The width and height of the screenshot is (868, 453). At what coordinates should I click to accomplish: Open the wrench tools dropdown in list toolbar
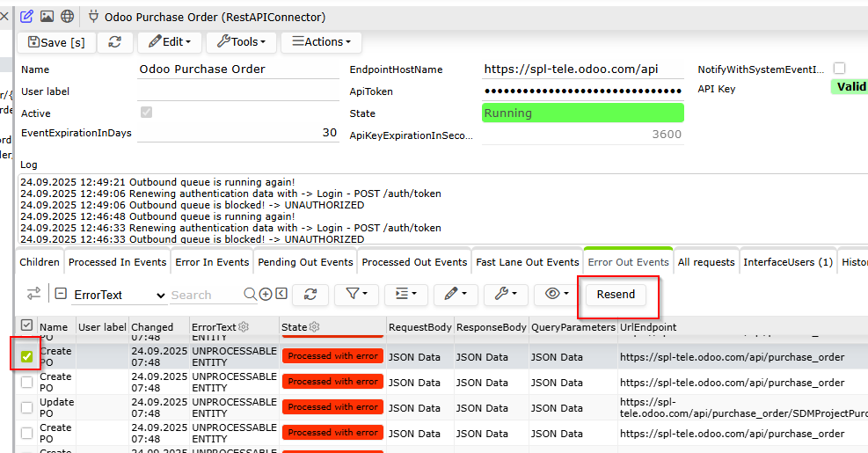[x=506, y=295]
